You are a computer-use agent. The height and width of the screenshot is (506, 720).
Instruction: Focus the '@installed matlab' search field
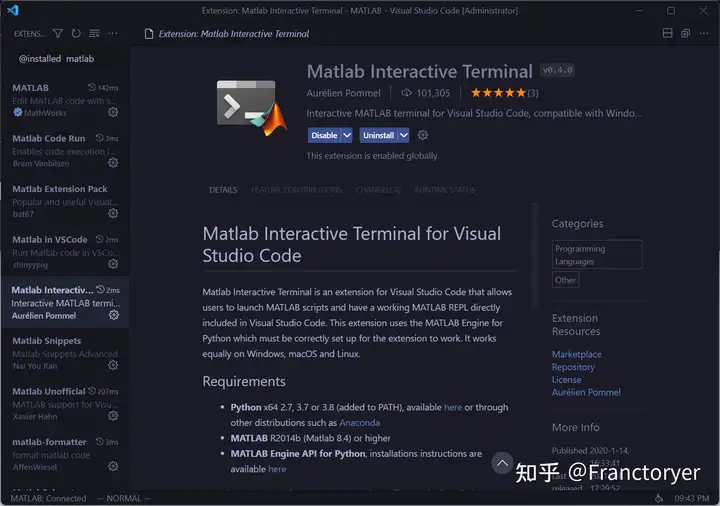65,59
